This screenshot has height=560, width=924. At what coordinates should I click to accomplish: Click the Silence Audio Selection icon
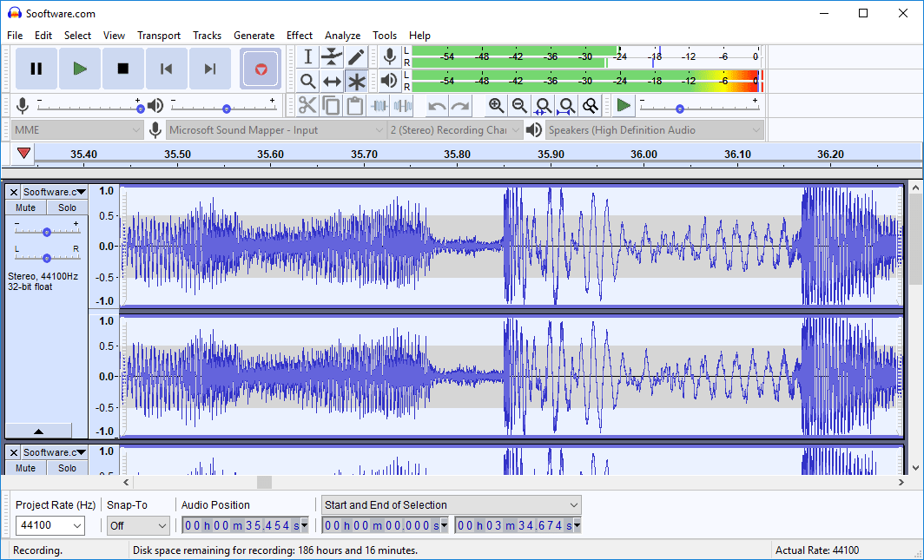coord(403,105)
